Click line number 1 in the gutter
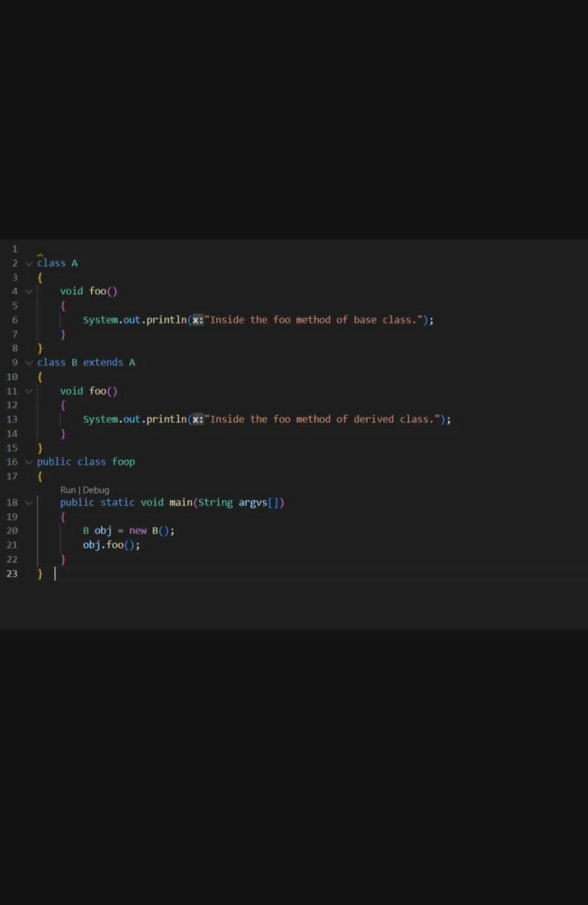This screenshot has height=905, width=588. point(15,249)
